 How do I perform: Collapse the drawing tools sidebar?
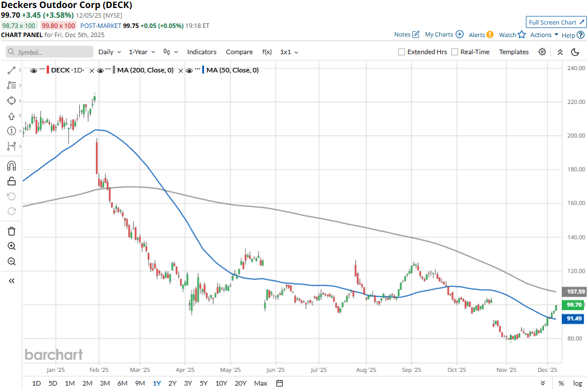point(11,281)
